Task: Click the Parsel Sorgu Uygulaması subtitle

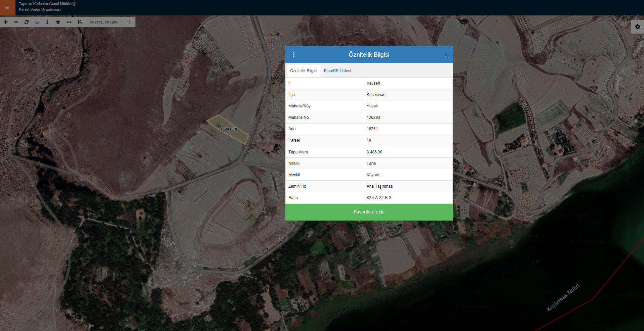Action: [40, 9]
